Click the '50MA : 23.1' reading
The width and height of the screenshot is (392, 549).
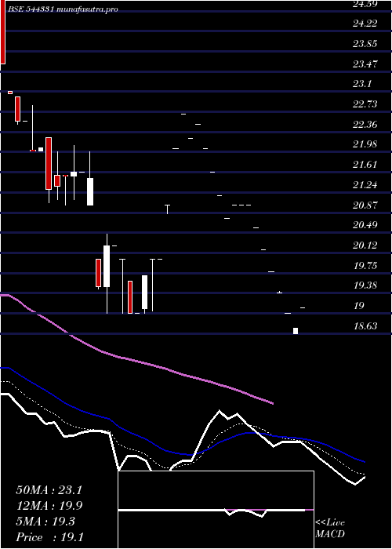[49, 490]
